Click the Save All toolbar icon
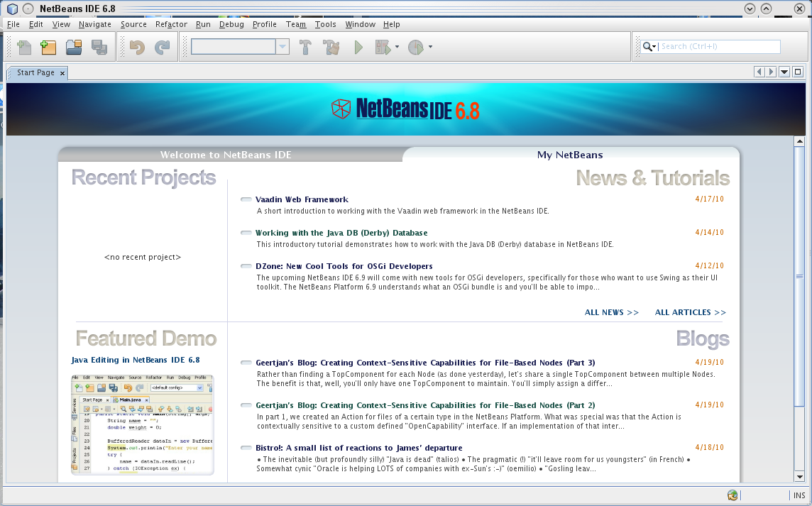The height and width of the screenshot is (506, 812). tap(99, 47)
